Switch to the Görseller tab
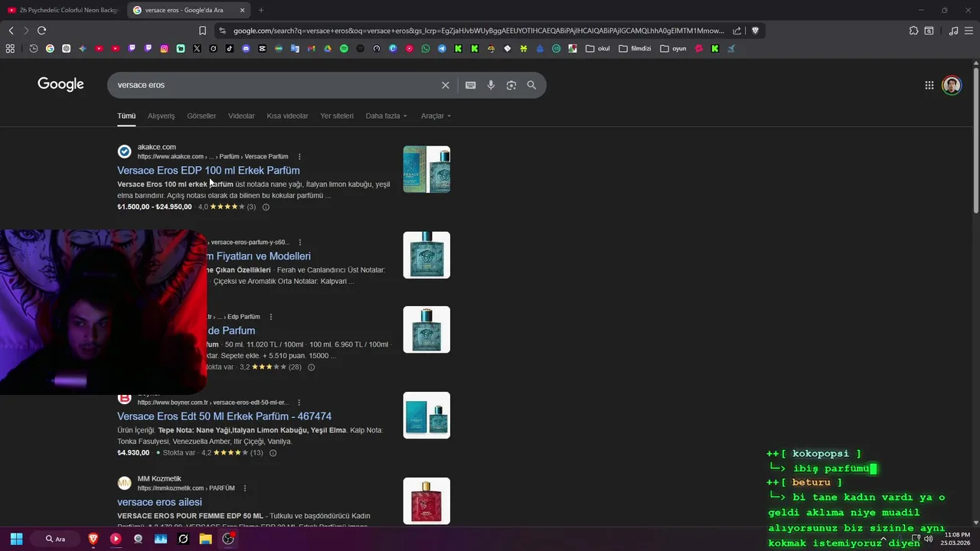This screenshot has width=980, height=551. click(x=201, y=116)
